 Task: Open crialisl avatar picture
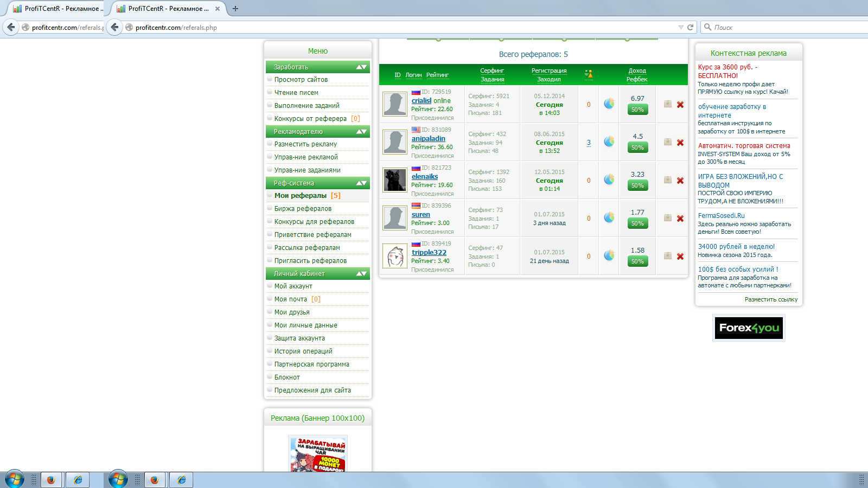(395, 104)
